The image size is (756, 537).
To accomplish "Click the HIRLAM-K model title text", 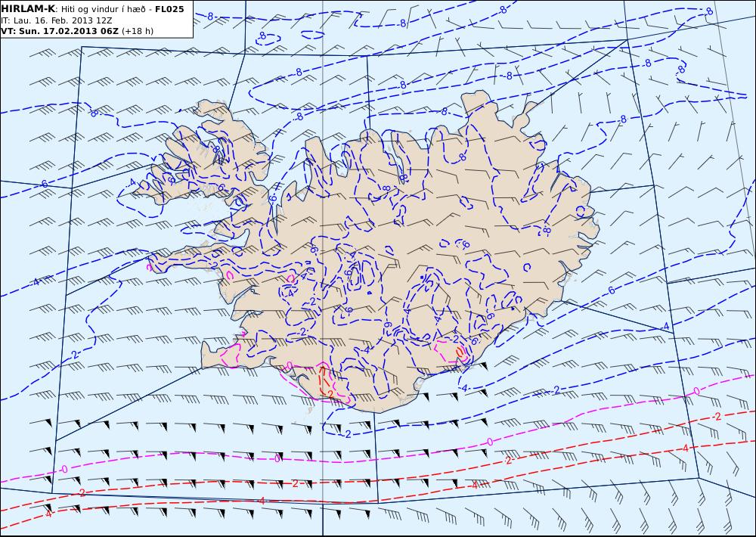I will 28,9.
